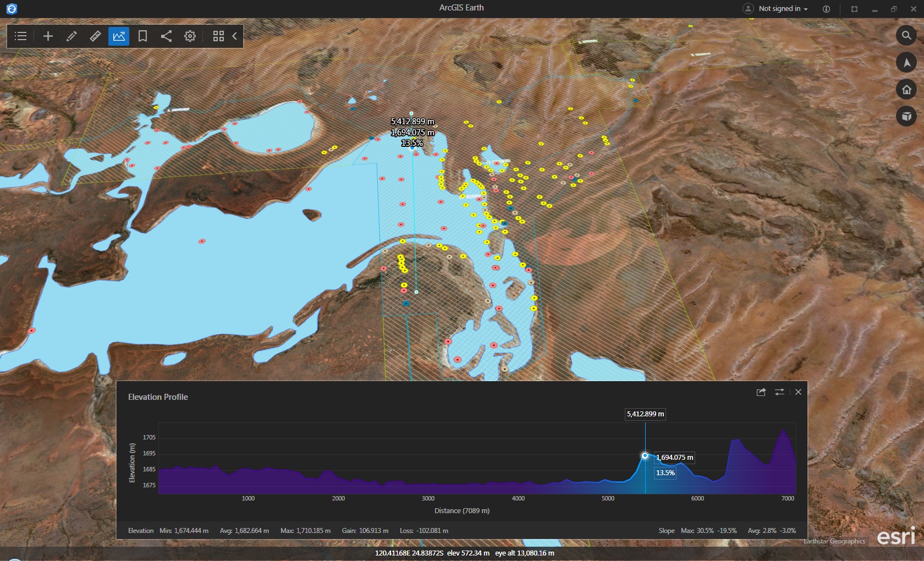924x561 pixels.
Task: Click the Gain: 106.913 m statistic
Action: [x=365, y=531]
